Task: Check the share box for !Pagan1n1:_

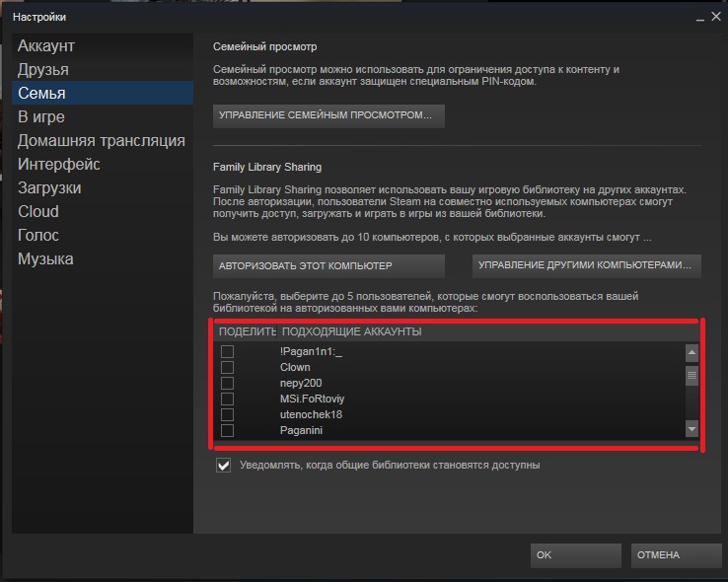Action: tap(227, 351)
